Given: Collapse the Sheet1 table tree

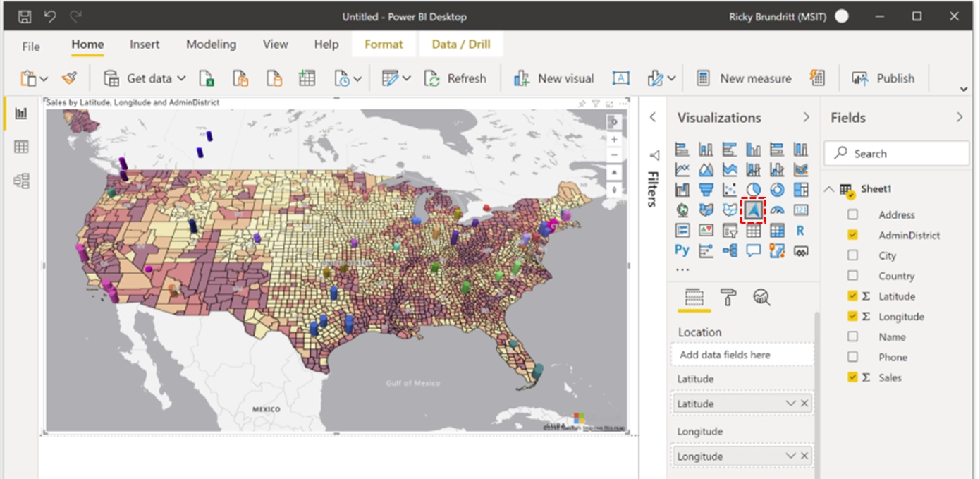Looking at the screenshot, I should coord(829,189).
